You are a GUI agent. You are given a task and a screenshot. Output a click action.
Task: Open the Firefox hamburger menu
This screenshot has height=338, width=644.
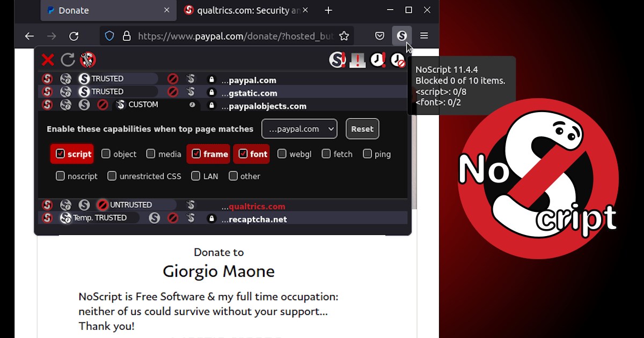[x=424, y=35]
